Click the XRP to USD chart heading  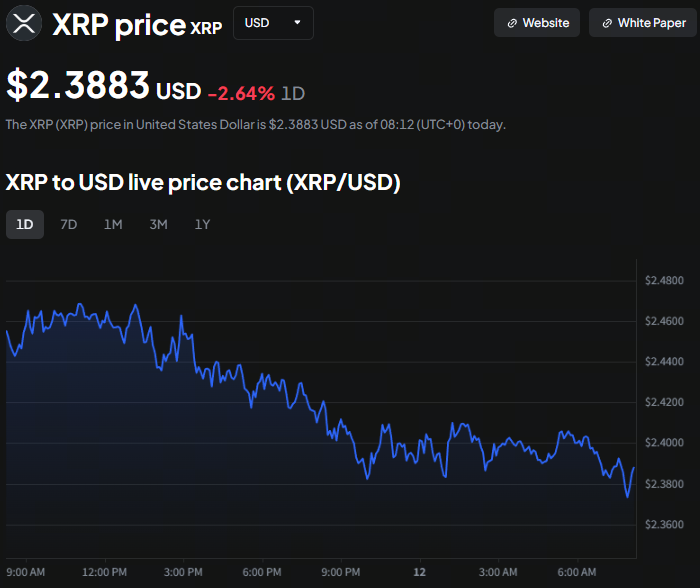coord(203,183)
